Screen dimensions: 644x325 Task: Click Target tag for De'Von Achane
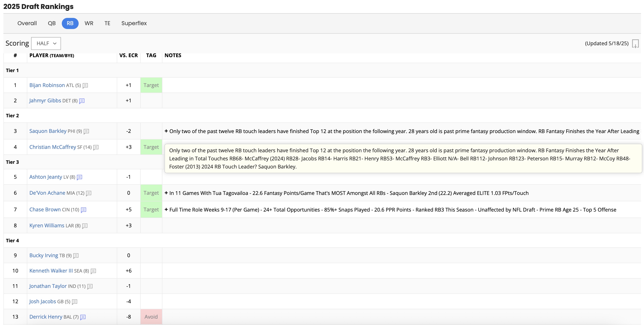coord(151,193)
